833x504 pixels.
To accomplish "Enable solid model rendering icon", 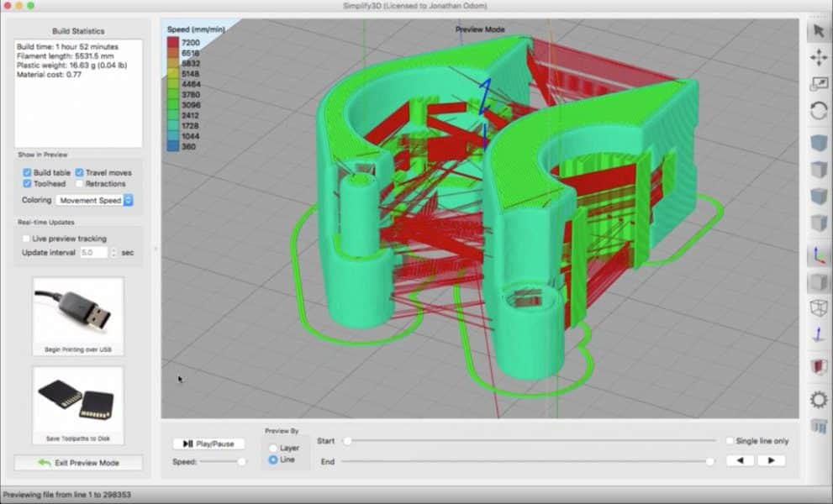I will point(819,282).
